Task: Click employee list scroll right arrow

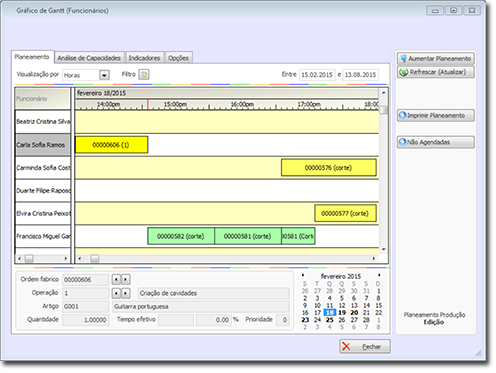Action: 65,259
